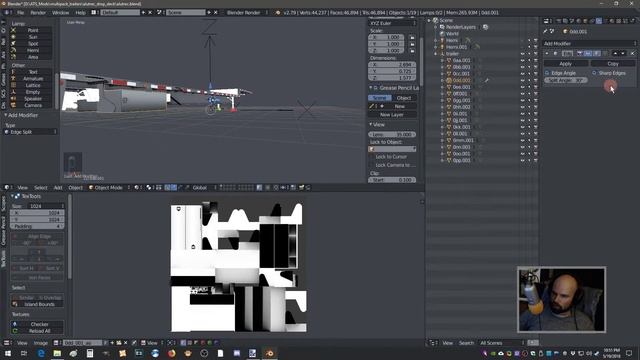Open the Help menu
Viewport: 640px width, 360px height.
pos(80,13)
